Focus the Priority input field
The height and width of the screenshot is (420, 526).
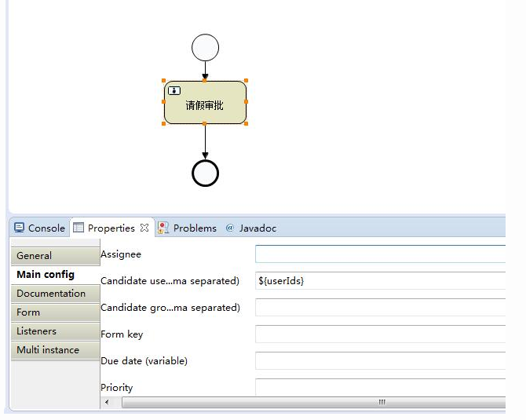click(x=380, y=387)
